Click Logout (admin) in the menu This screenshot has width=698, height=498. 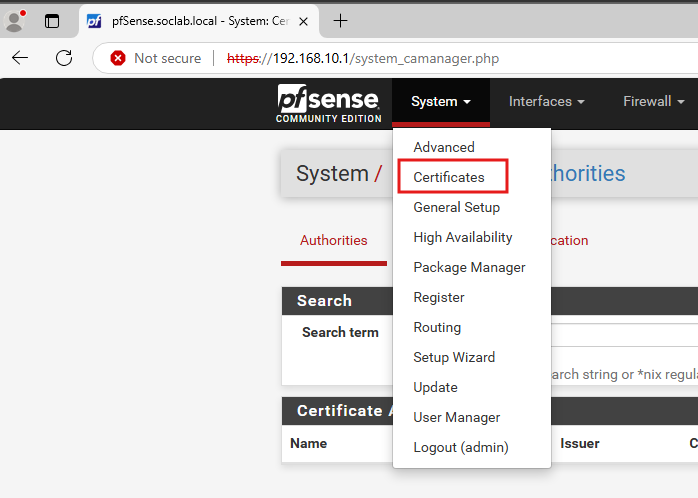pos(461,447)
